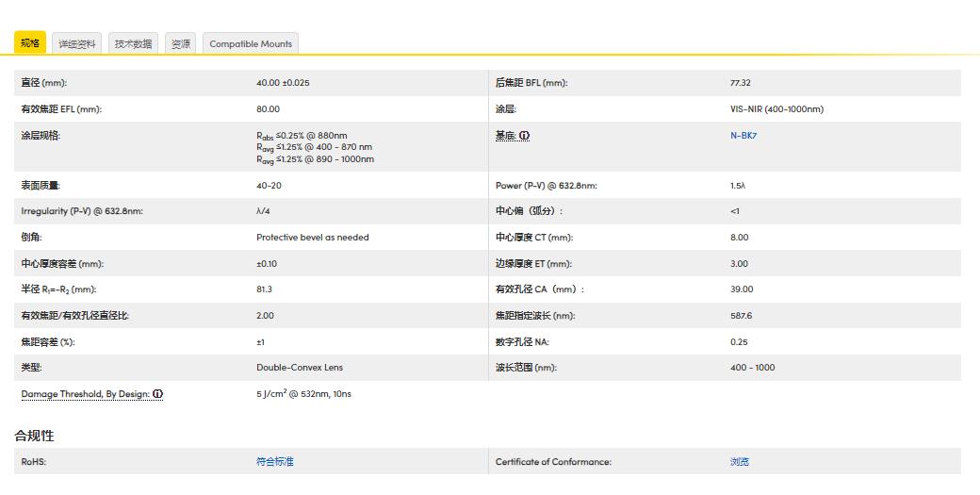This screenshot has height=495, width=980.
Task: Click the VIS-NIR (400-1000nm) coating value
Action: (x=776, y=109)
